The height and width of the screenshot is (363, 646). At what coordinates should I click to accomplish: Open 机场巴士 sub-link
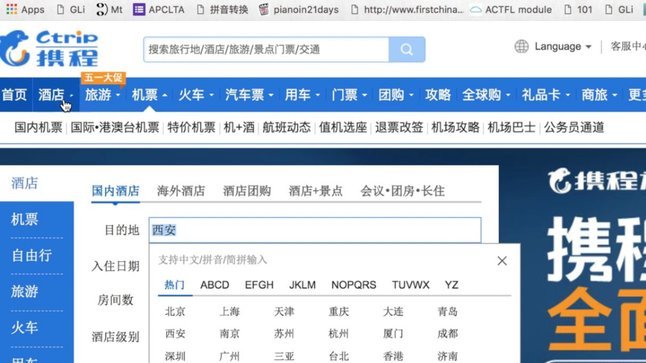[x=512, y=127]
